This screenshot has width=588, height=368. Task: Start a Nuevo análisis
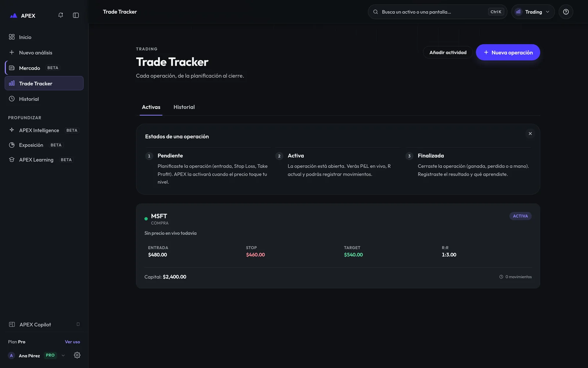(44, 53)
